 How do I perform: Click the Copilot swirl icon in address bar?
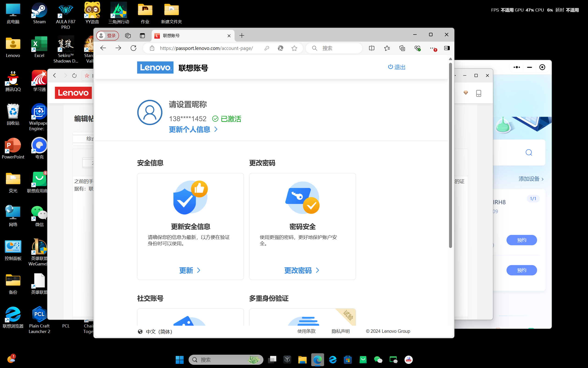pos(280,48)
